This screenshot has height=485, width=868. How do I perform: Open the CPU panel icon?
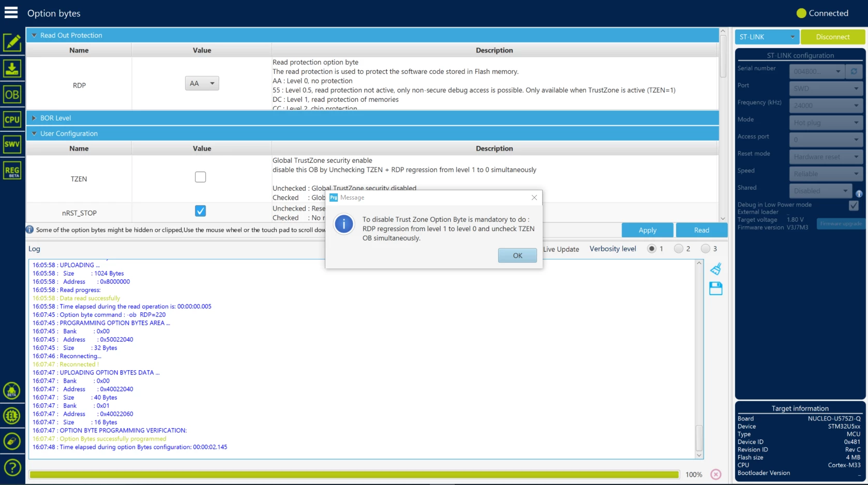12,119
